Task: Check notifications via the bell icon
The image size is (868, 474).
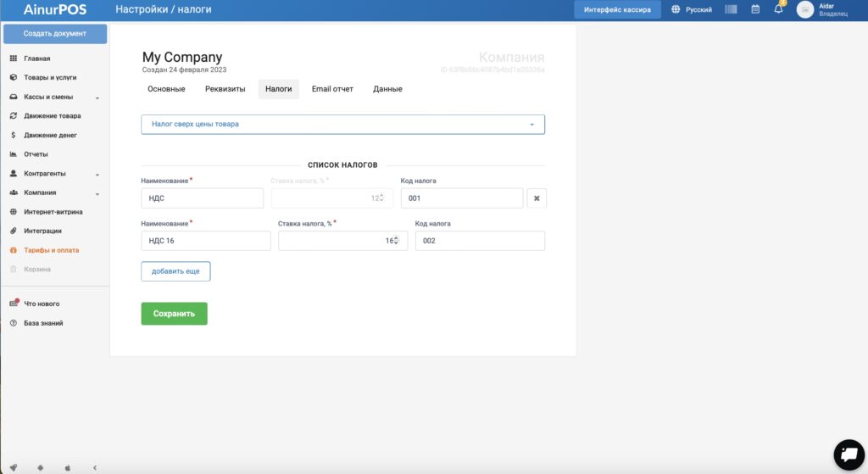Action: [x=778, y=9]
